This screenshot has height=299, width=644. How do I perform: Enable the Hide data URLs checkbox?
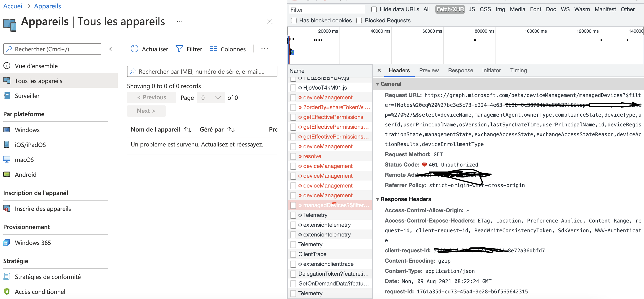(x=374, y=9)
